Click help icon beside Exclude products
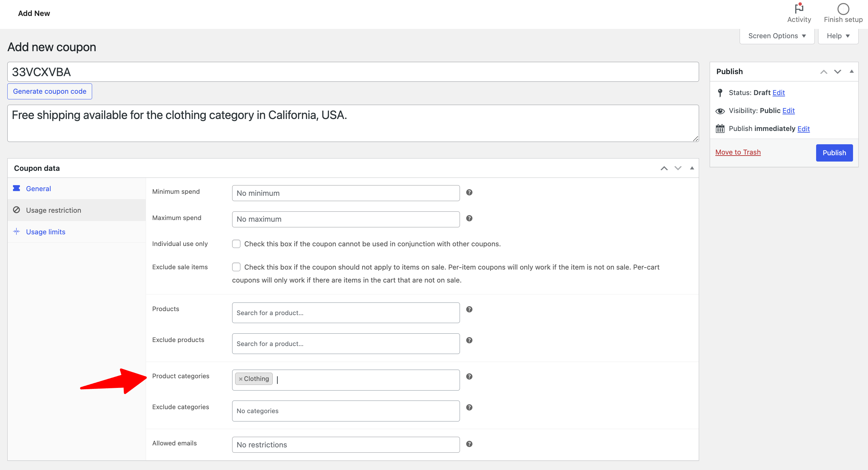Image resolution: width=868 pixels, height=470 pixels. (469, 340)
